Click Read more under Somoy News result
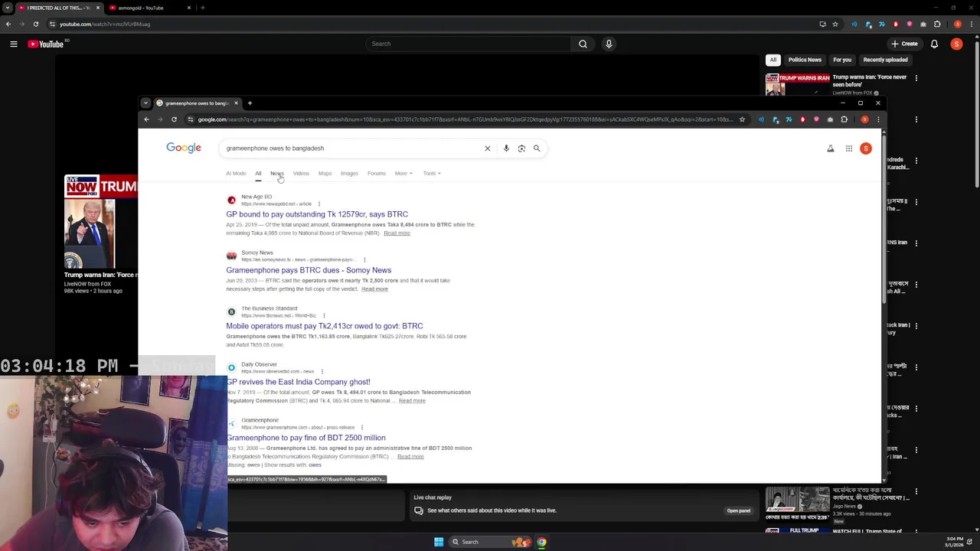The image size is (980, 551). tap(374, 289)
